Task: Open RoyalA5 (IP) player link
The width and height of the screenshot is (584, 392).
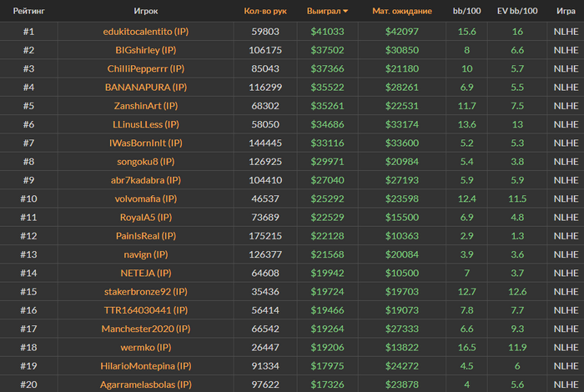Action: [x=146, y=218]
